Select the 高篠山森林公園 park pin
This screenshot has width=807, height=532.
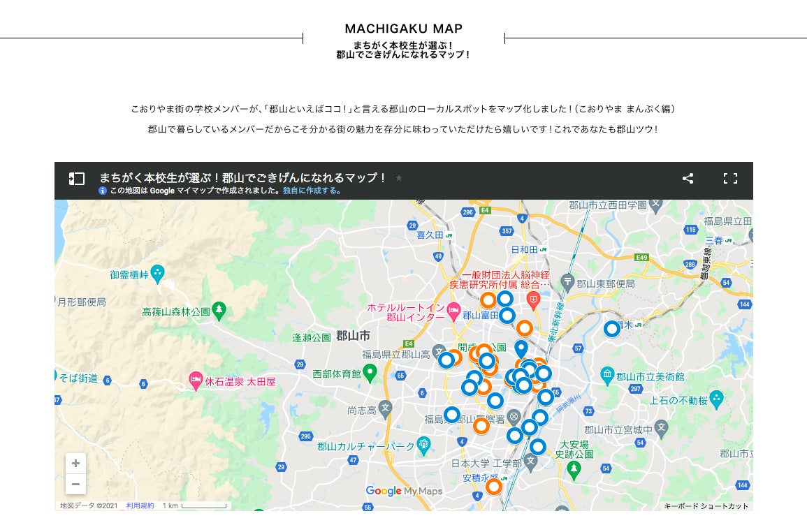click(219, 310)
